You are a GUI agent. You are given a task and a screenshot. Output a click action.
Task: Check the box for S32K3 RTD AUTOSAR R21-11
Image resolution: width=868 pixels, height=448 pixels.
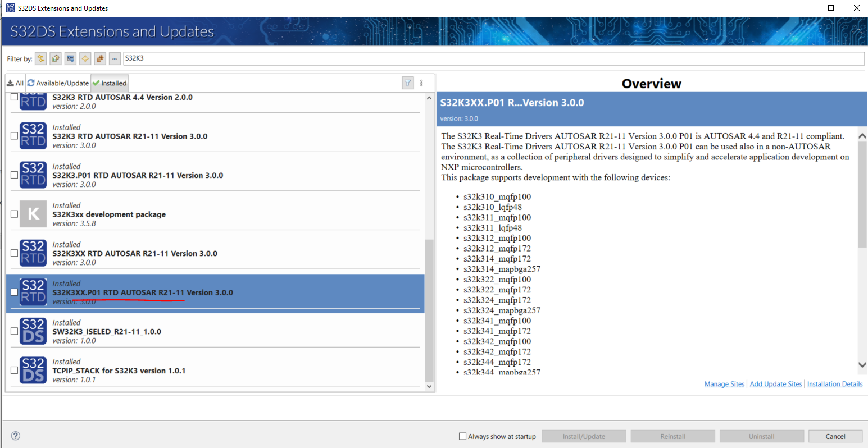pyautogui.click(x=13, y=135)
